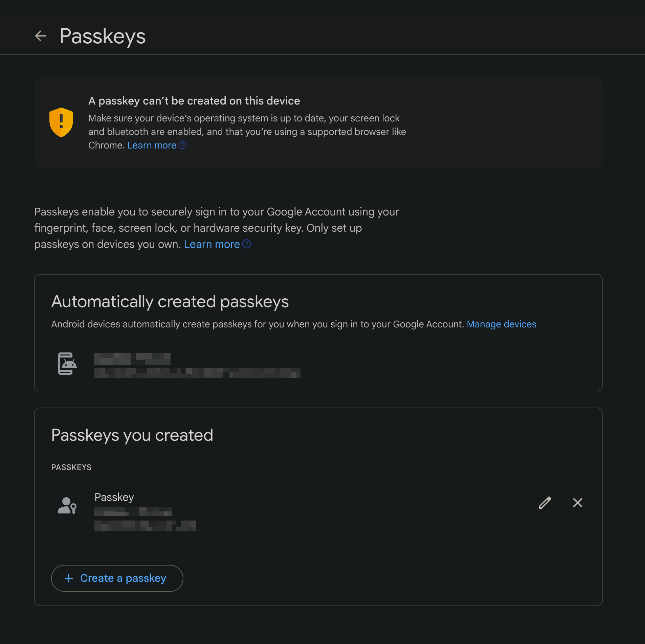Click the plus icon on Create a passkey

coord(69,578)
